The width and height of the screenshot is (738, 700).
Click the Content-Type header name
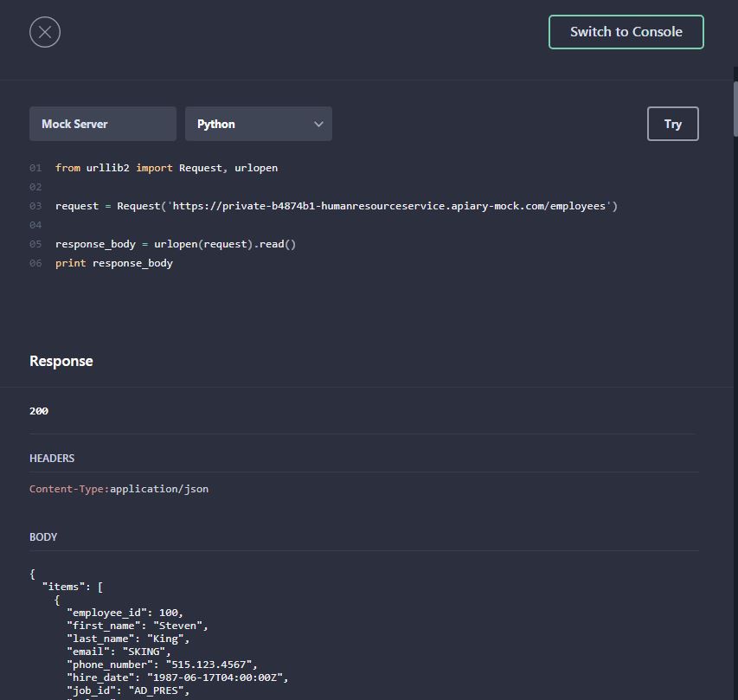click(68, 489)
